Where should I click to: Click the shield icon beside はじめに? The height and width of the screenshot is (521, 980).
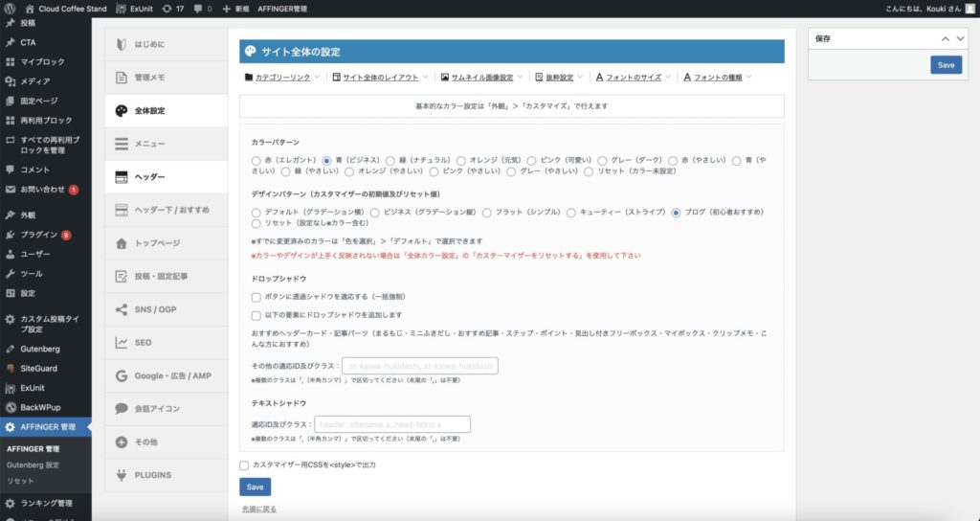[x=122, y=44]
